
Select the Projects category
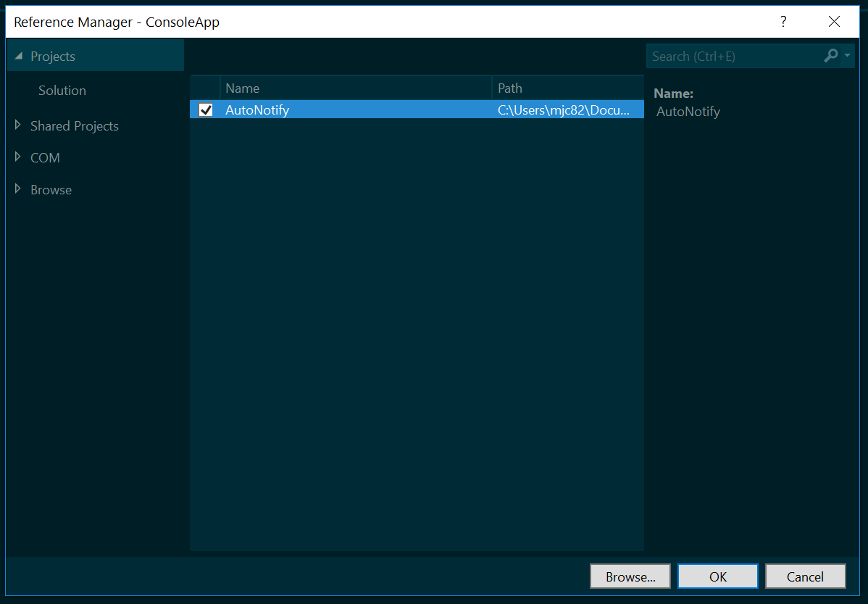tap(53, 57)
